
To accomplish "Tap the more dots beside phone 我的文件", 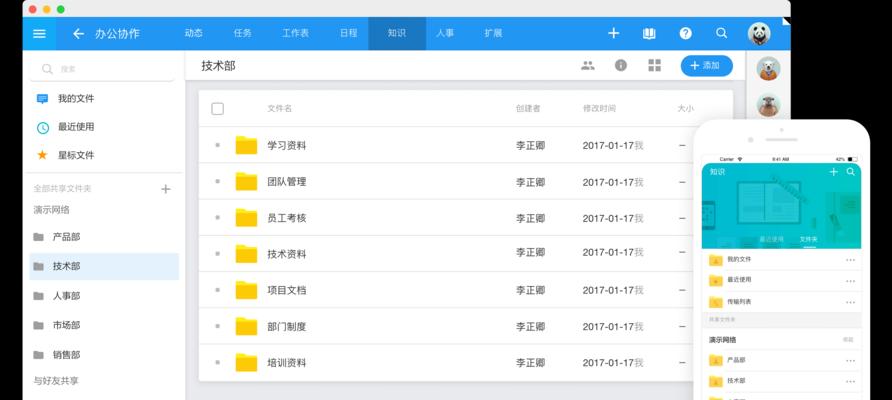I will [850, 260].
